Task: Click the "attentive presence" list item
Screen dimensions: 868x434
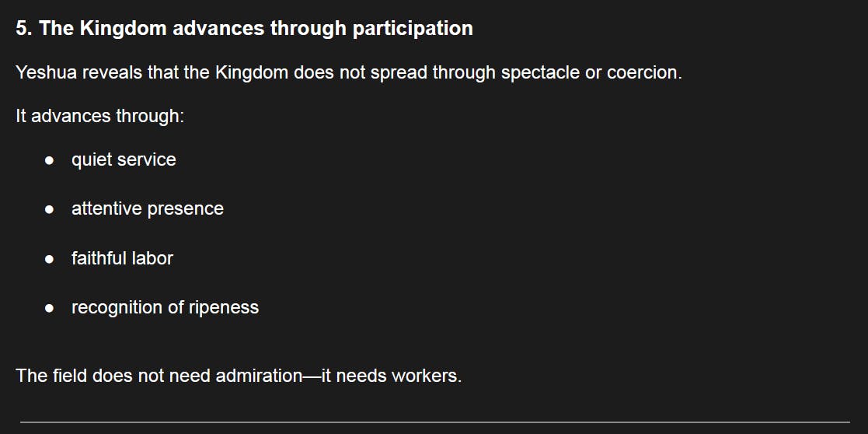Action: (x=147, y=208)
